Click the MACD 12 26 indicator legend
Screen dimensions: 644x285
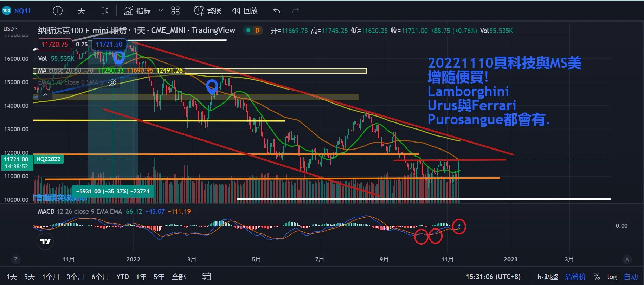[80, 212]
